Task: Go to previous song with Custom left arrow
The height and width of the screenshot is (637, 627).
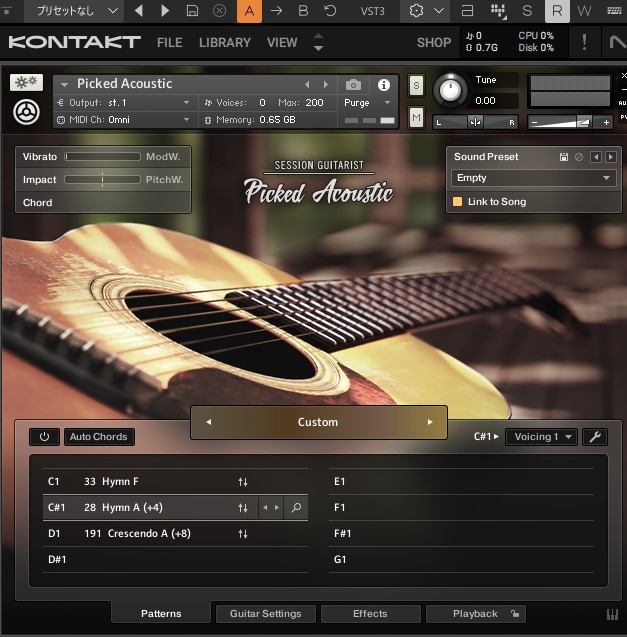Action: tap(208, 422)
